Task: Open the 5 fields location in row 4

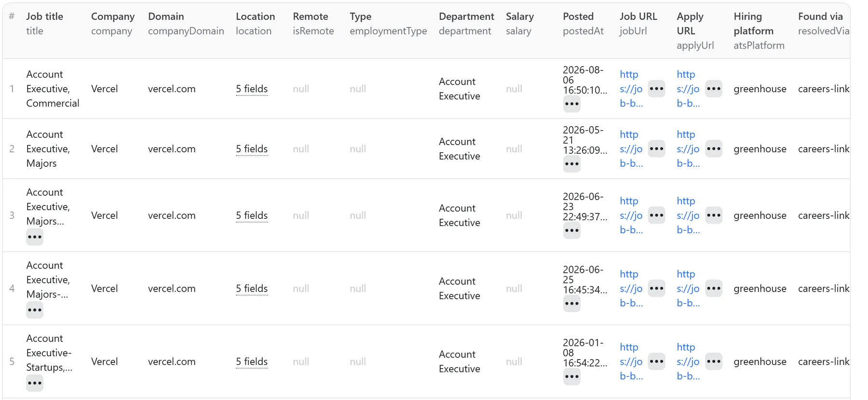Action: (x=252, y=289)
